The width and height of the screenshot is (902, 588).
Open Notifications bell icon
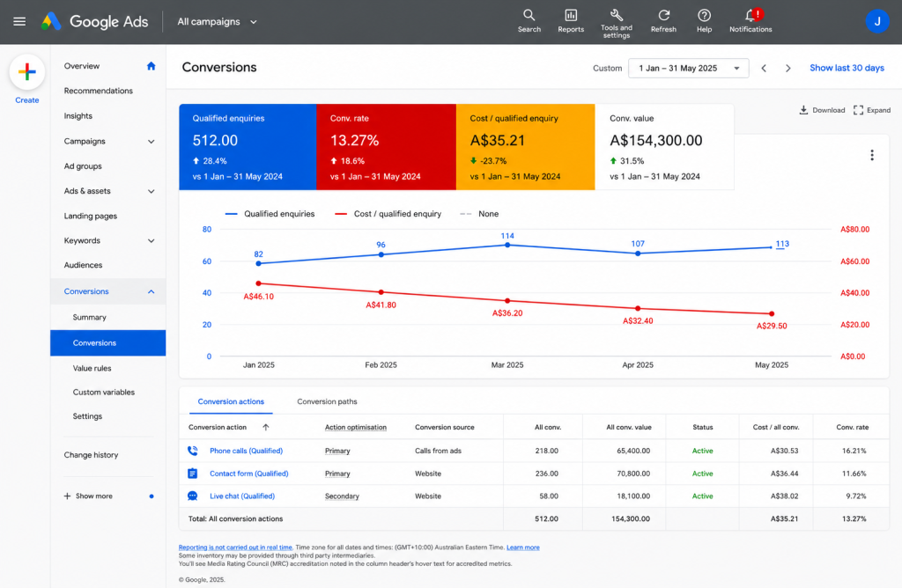coord(750,16)
